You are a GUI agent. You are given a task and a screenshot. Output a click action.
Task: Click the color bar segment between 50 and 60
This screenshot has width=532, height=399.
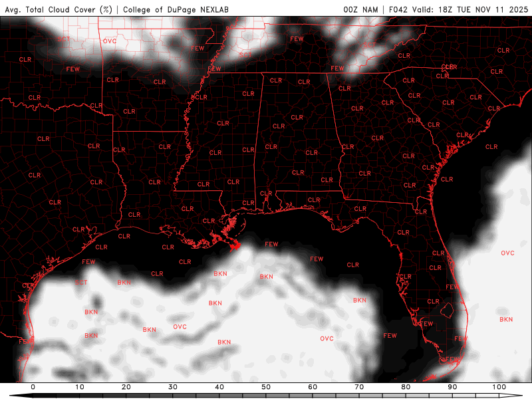(289, 396)
